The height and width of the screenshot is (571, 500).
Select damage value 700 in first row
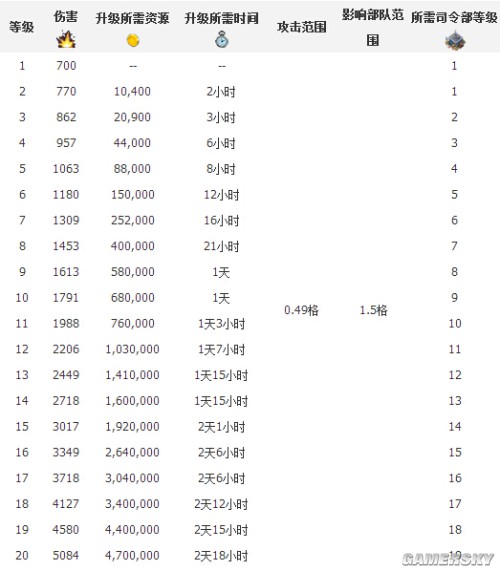coord(66,66)
